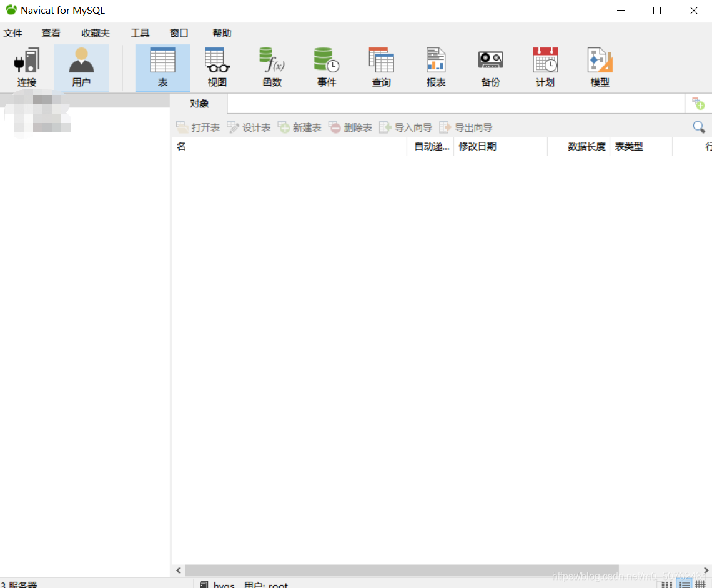Toggle the detail grid view in status bar
The width and height of the screenshot is (712, 588).
point(700,584)
